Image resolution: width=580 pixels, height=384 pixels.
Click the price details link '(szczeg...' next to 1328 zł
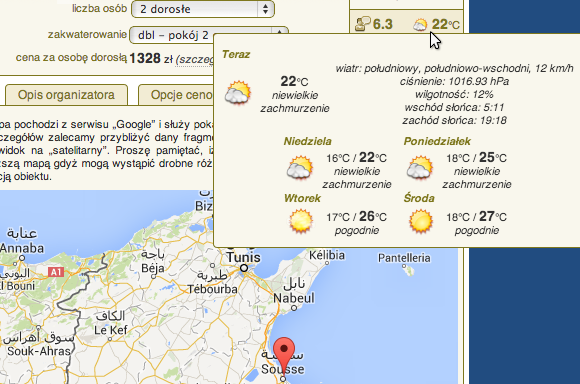(x=195, y=59)
